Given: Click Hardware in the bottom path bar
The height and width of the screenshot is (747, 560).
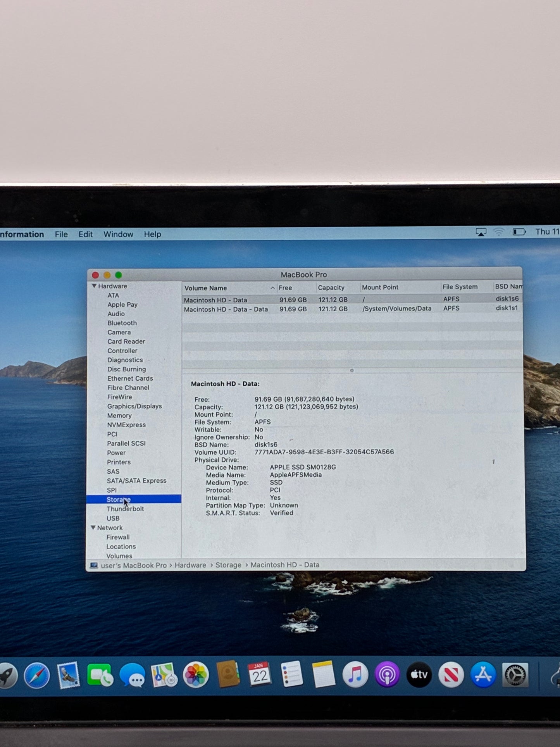Looking at the screenshot, I should (190, 565).
